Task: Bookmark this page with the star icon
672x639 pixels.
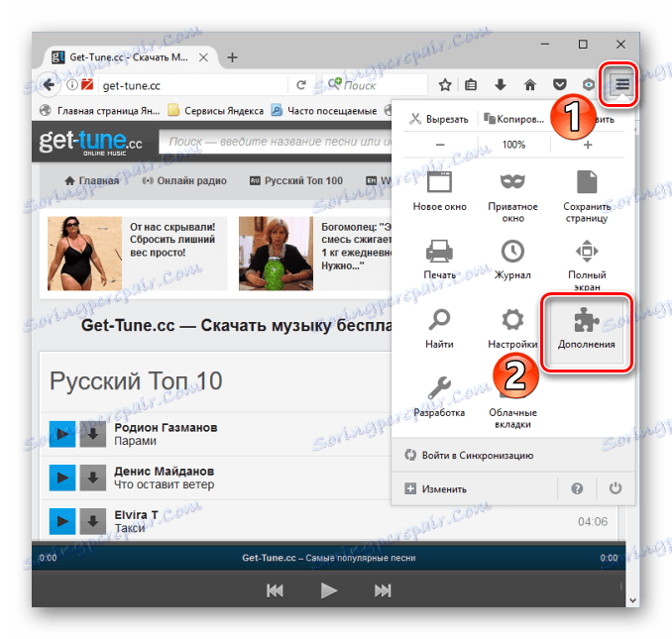Action: click(445, 85)
